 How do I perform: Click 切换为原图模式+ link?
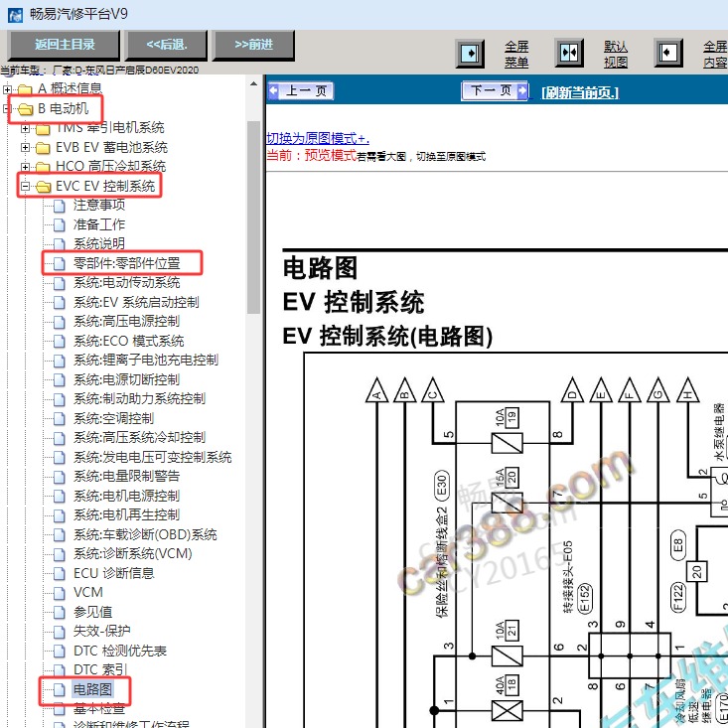318,138
